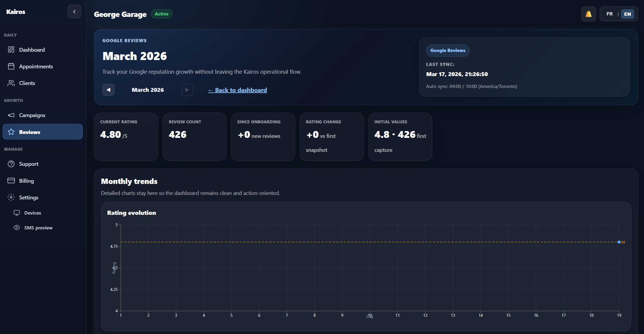This screenshot has width=644, height=334.
Task: Open the Devices submenu item
Action: point(32,213)
